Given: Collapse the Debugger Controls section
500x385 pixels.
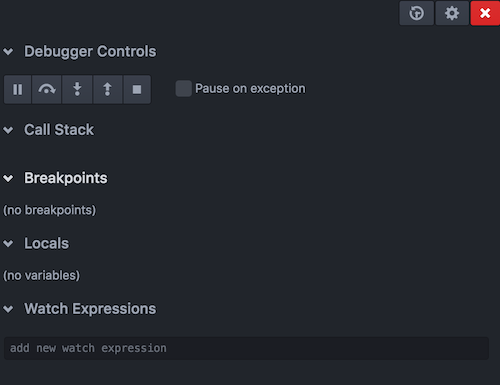Looking at the screenshot, I should point(8,52).
